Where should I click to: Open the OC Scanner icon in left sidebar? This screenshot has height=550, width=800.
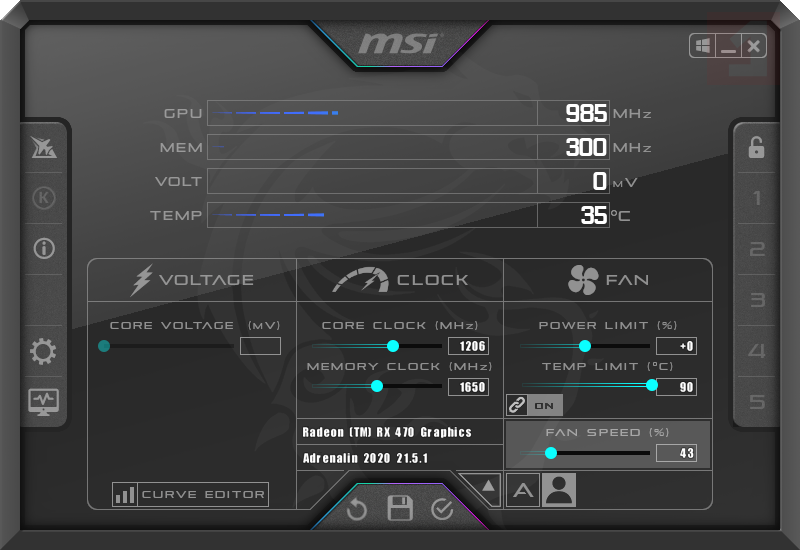43,147
